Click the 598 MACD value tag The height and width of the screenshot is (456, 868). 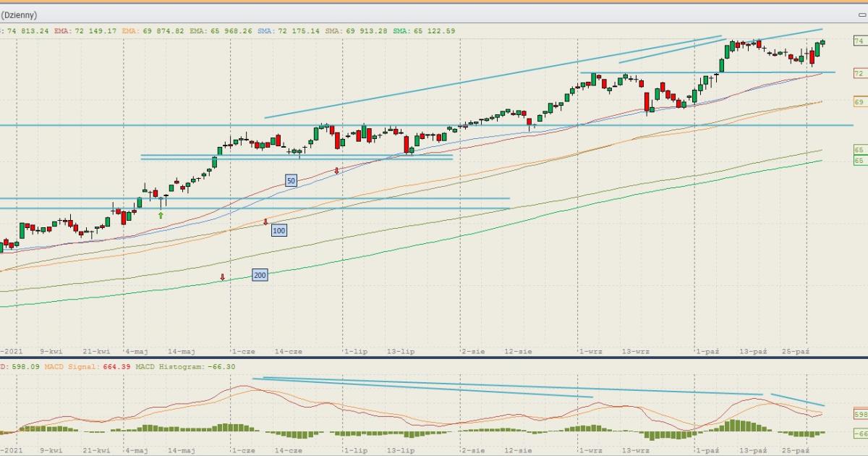pos(860,415)
